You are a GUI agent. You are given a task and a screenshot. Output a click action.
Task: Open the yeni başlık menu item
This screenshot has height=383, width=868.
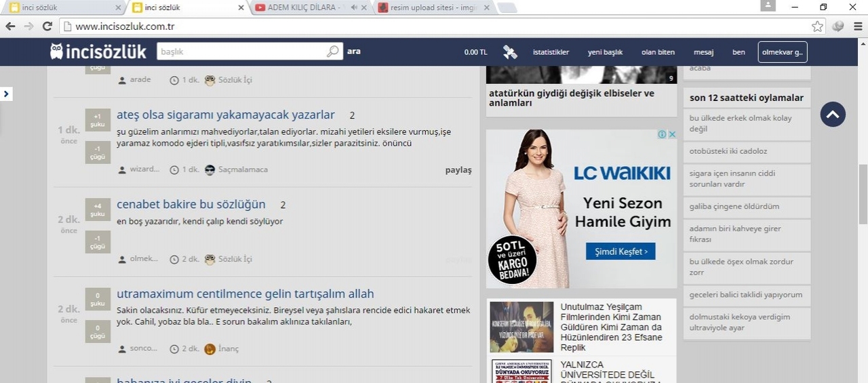pyautogui.click(x=605, y=52)
